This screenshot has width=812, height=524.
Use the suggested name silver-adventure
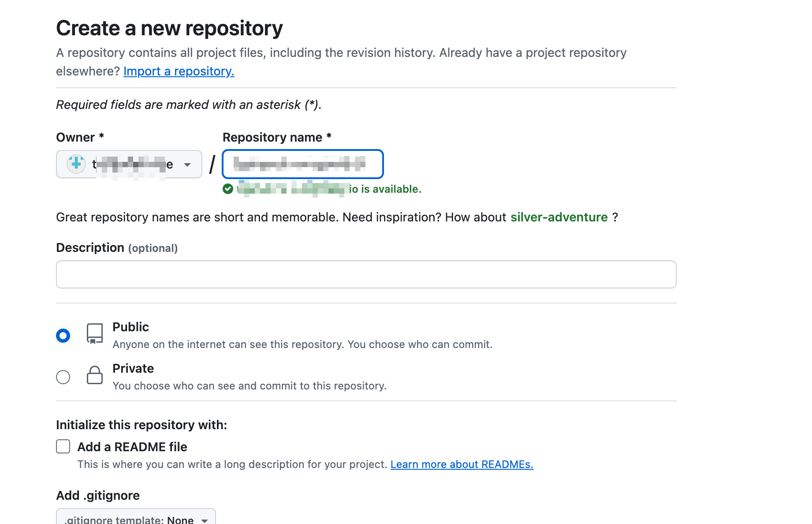pyautogui.click(x=559, y=217)
